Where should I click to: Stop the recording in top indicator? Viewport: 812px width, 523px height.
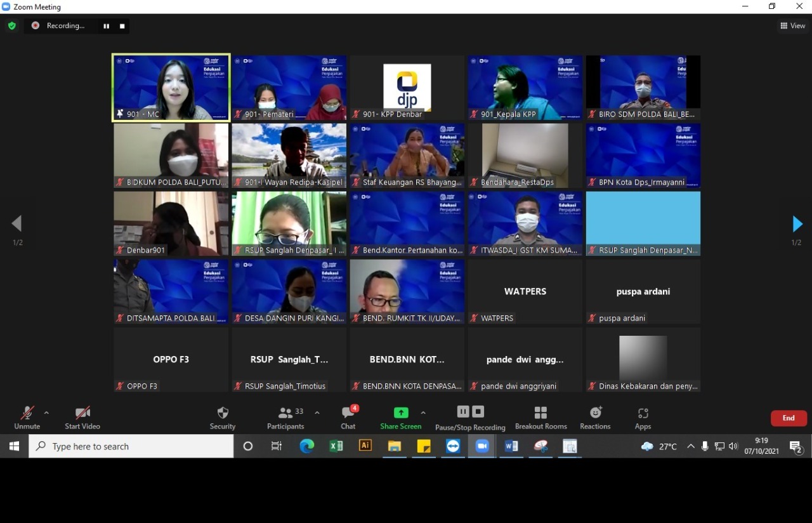click(122, 26)
